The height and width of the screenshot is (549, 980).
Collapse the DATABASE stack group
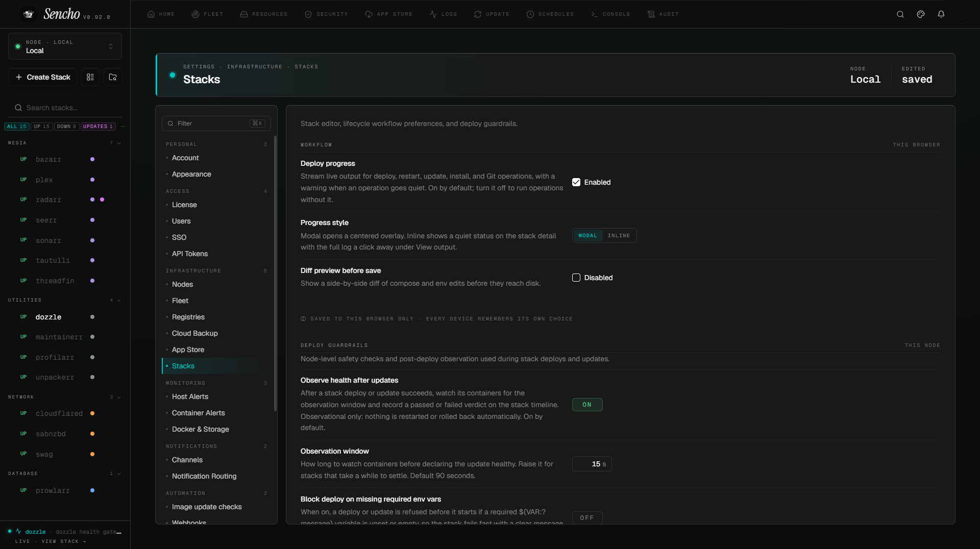point(119,473)
